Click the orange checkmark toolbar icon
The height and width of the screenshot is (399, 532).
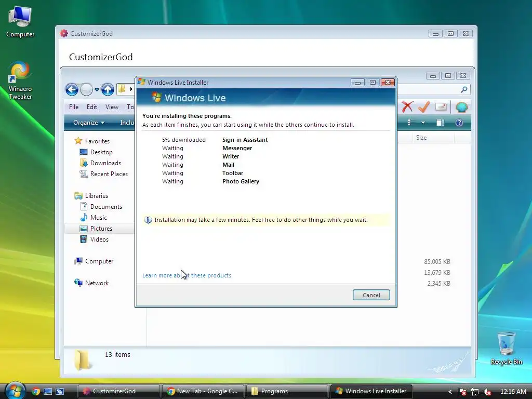pos(424,107)
